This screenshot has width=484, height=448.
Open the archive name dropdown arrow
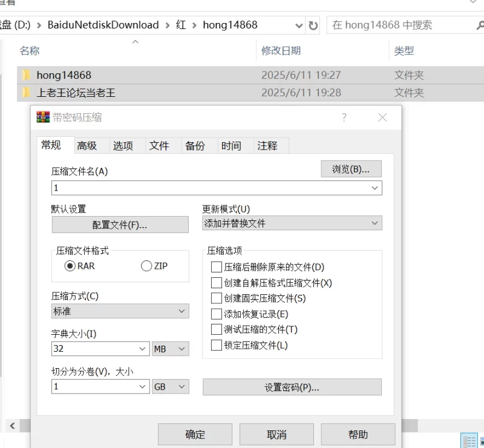coord(374,188)
